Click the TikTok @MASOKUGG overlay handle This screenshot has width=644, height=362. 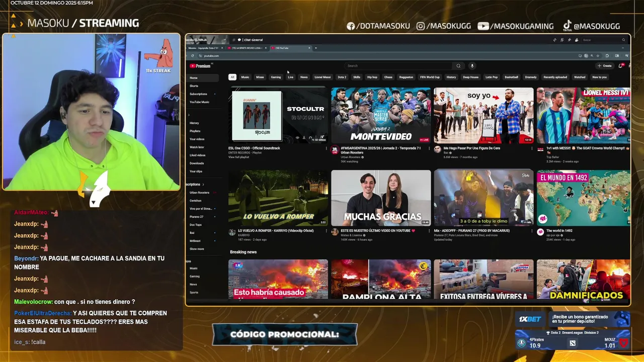[591, 26]
